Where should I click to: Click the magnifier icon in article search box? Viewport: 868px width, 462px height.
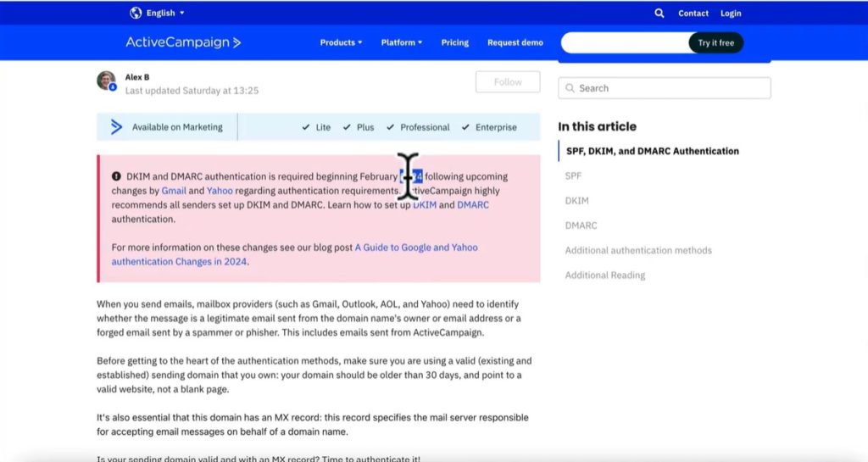tap(570, 88)
